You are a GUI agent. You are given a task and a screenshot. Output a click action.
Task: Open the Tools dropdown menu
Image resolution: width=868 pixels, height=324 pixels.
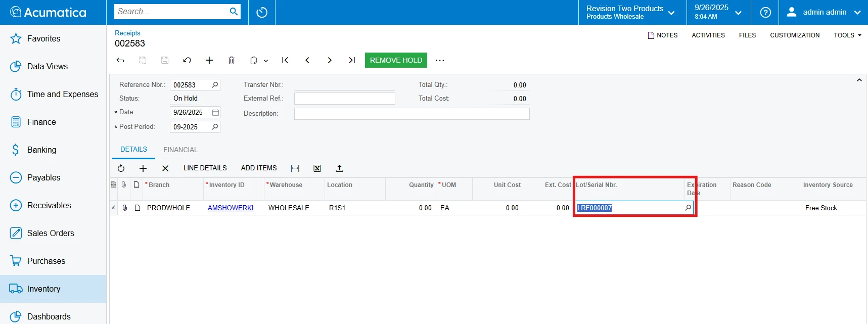point(848,35)
